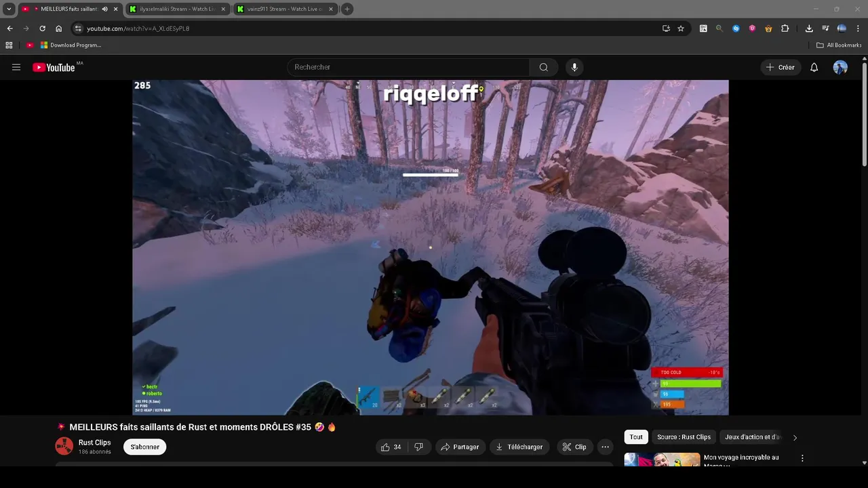Open the Chrome profile avatar
This screenshot has width=868, height=488.
click(x=842, y=28)
